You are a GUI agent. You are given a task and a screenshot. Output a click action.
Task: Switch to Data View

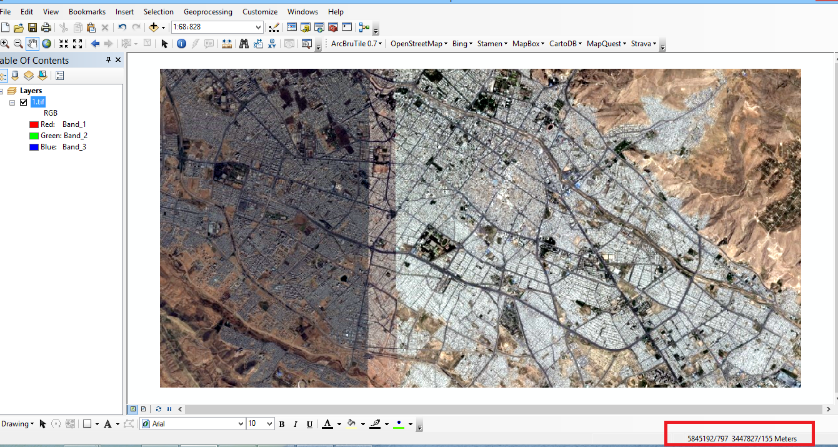point(133,409)
